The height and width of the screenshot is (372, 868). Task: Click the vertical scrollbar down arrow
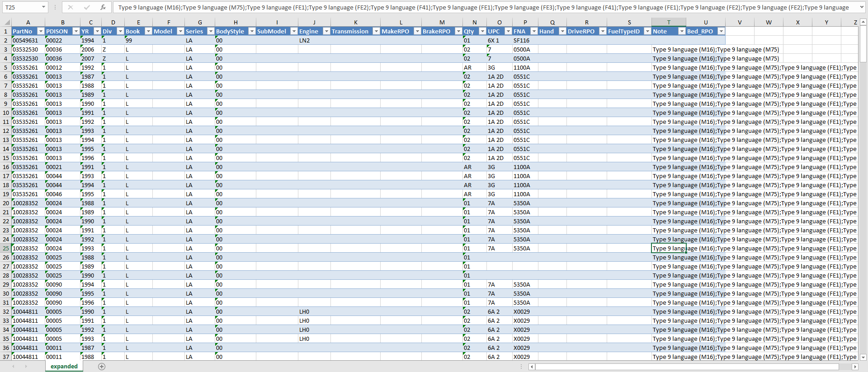pos(863,357)
